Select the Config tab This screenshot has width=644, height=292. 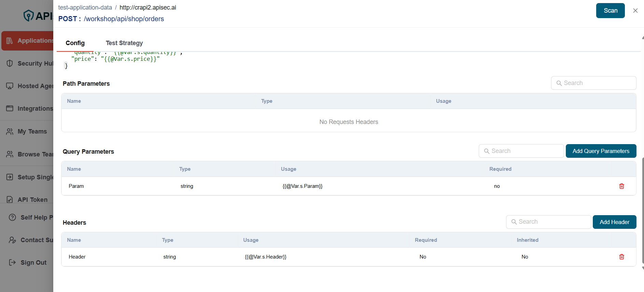tap(75, 43)
